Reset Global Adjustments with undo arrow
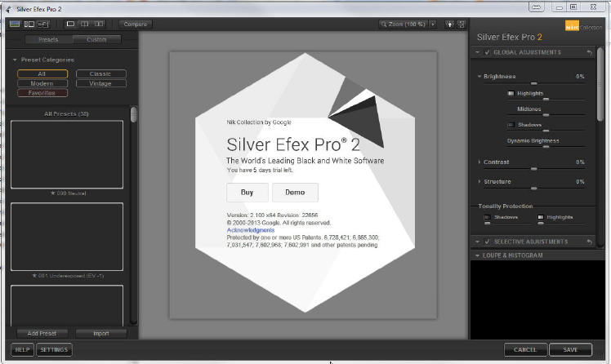This screenshot has height=364, width=611. [589, 52]
